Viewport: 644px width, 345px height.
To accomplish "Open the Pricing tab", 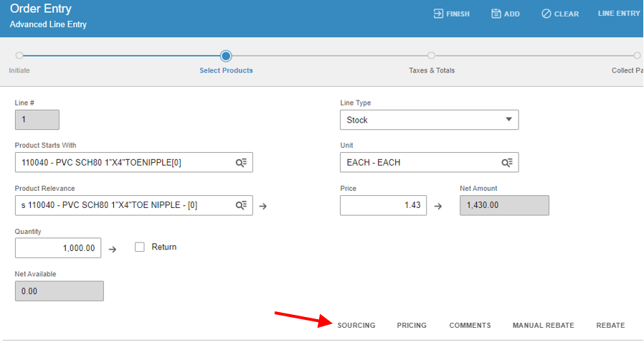I will point(412,326).
